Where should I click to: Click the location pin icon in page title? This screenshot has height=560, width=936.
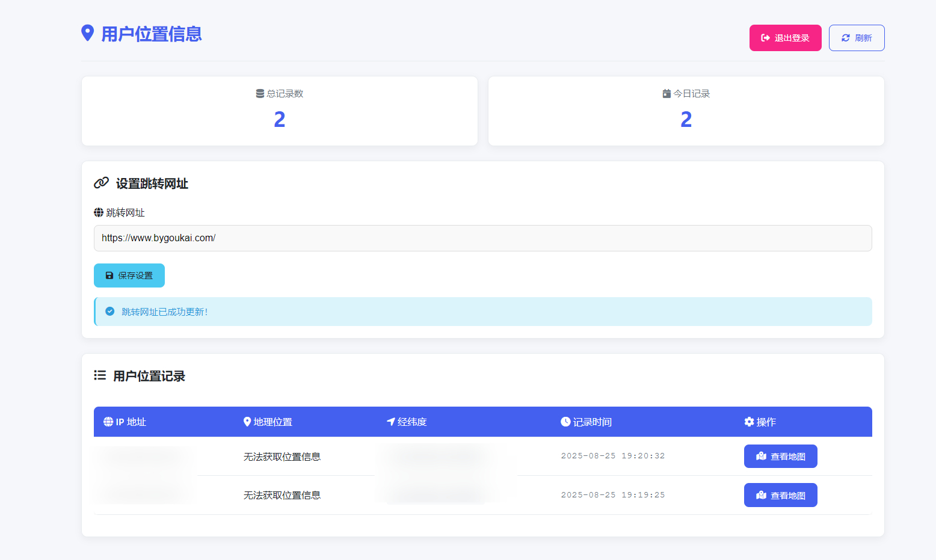pos(88,33)
